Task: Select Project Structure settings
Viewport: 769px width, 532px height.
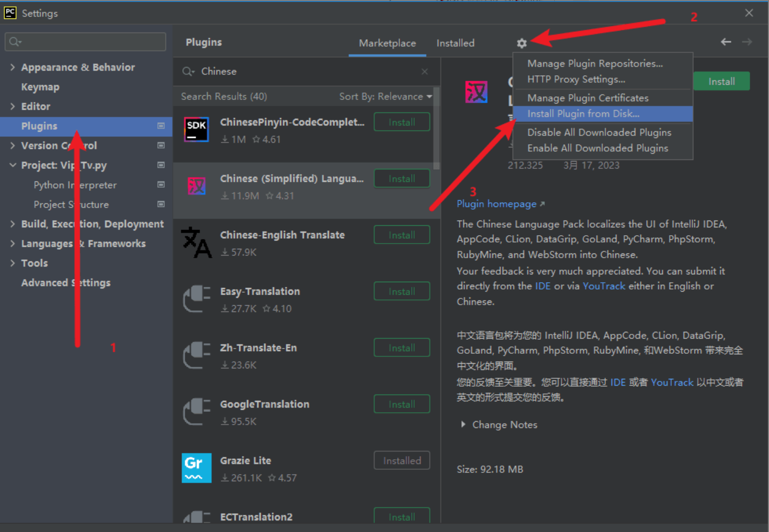Action: [x=71, y=204]
